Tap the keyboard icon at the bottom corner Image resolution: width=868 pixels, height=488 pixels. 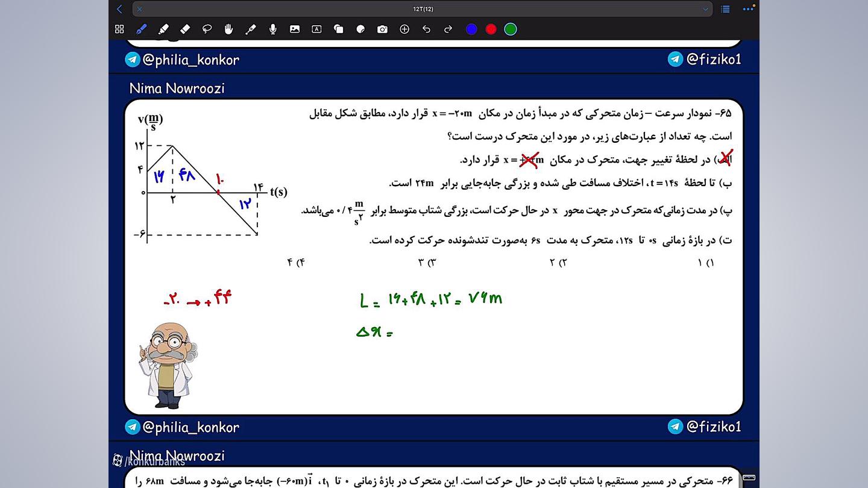(749, 477)
